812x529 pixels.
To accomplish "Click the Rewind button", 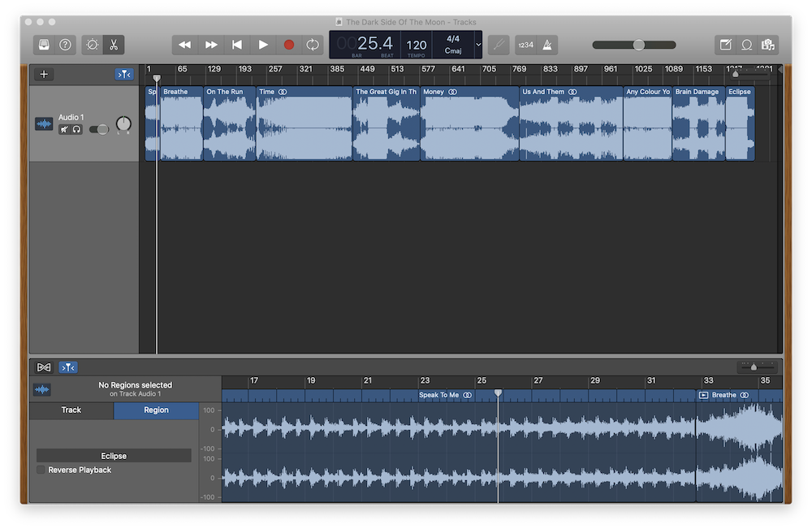I will point(185,45).
